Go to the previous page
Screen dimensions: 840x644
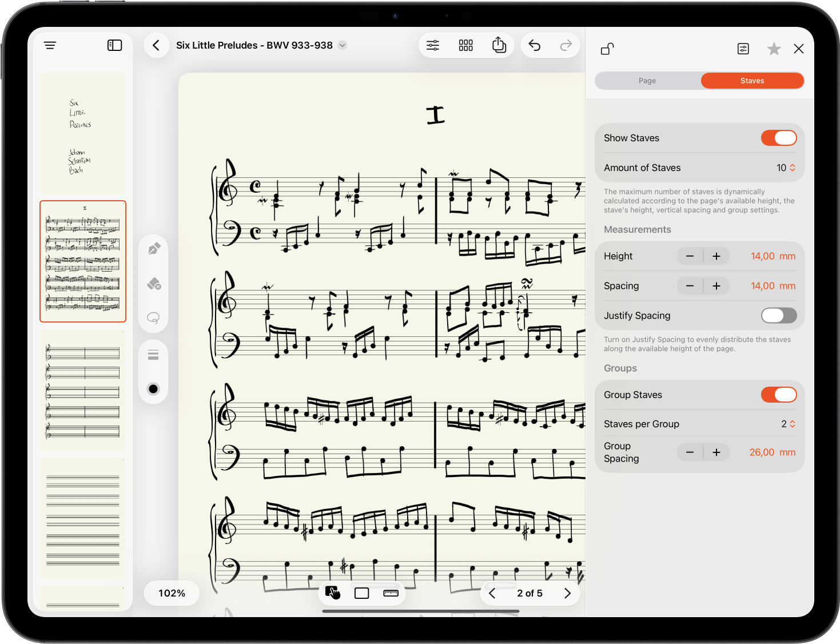tap(492, 593)
